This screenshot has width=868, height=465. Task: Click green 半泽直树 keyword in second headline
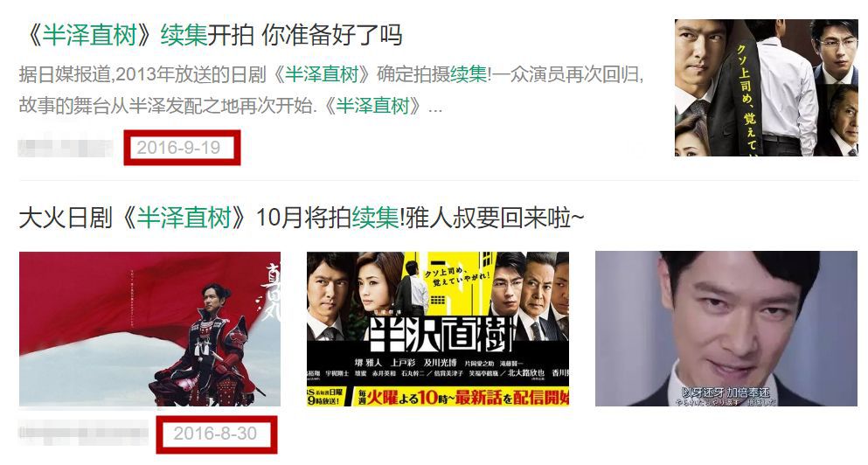point(184,218)
